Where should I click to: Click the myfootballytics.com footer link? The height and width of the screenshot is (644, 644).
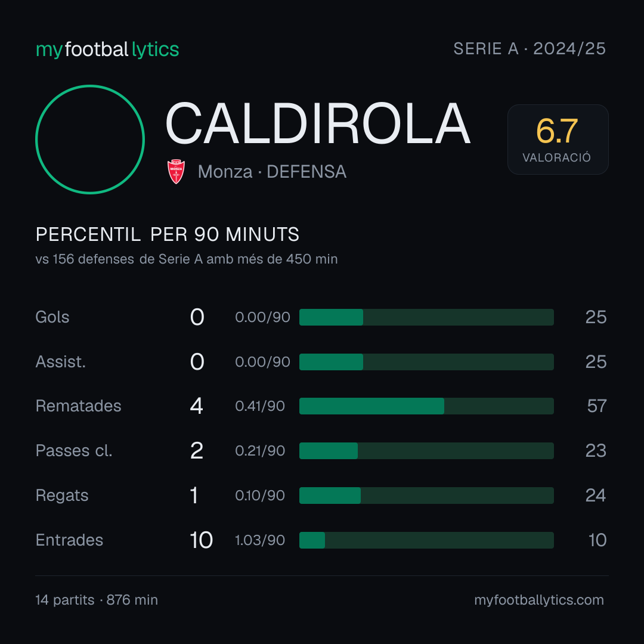[x=539, y=600]
